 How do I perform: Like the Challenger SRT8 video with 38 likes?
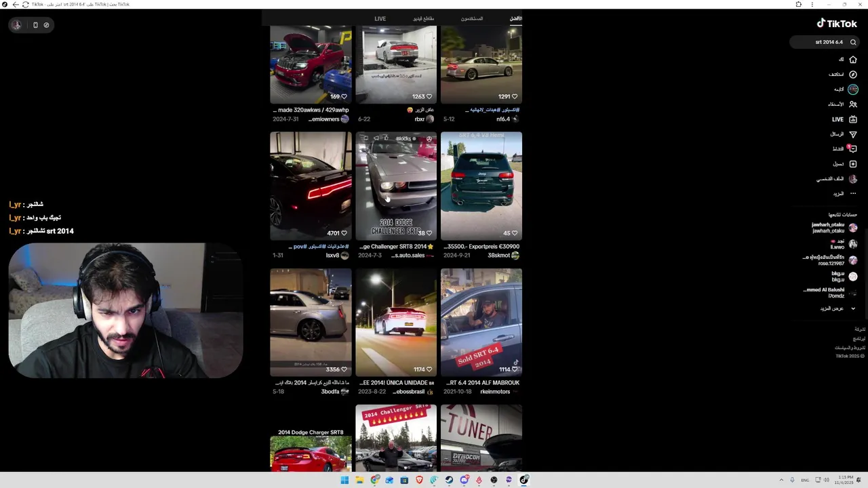[429, 233]
